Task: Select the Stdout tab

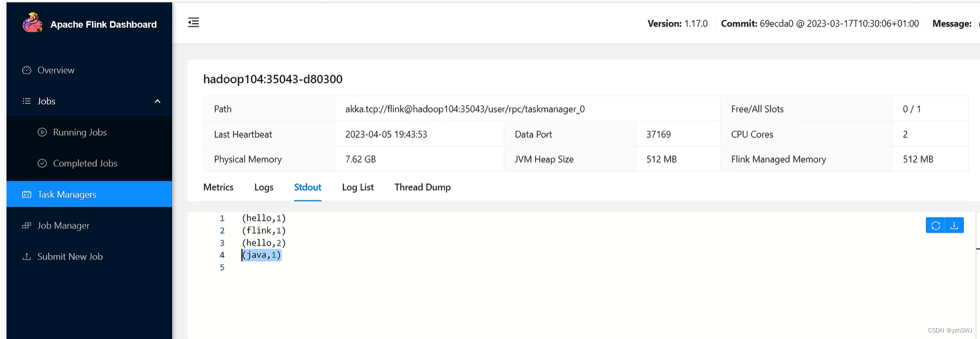Action: pyautogui.click(x=307, y=187)
